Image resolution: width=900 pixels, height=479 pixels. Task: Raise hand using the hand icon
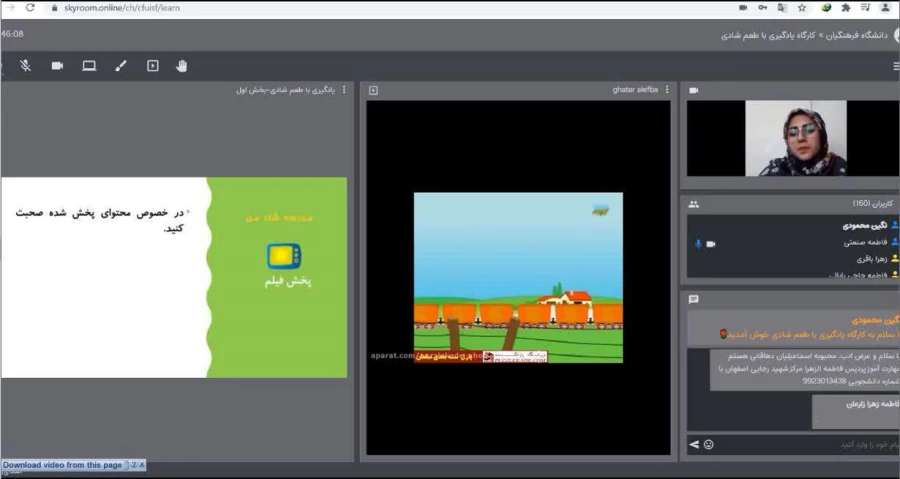(x=182, y=66)
